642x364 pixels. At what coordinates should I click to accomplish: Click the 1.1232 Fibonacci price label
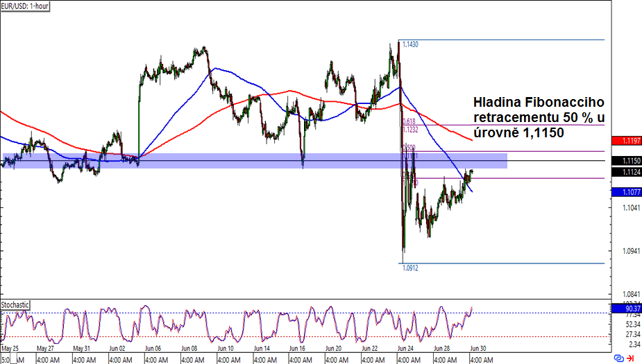410,130
